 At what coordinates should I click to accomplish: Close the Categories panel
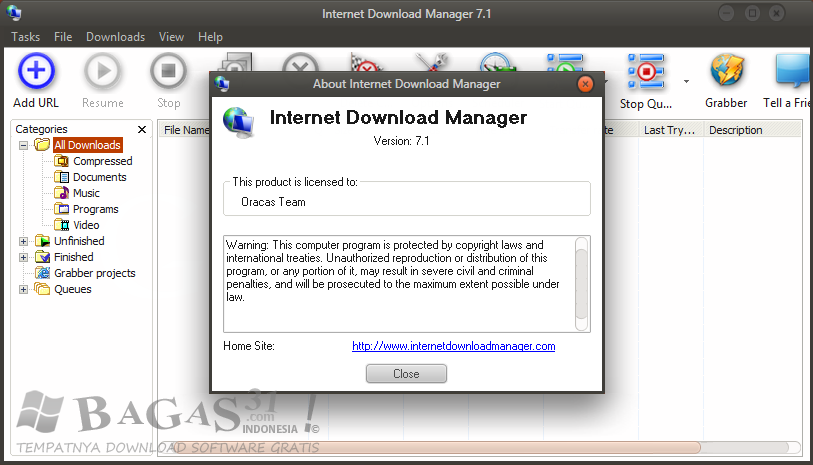(x=142, y=129)
